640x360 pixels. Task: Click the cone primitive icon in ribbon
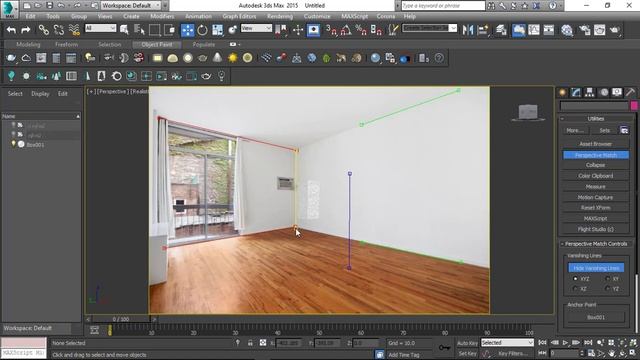[218, 58]
